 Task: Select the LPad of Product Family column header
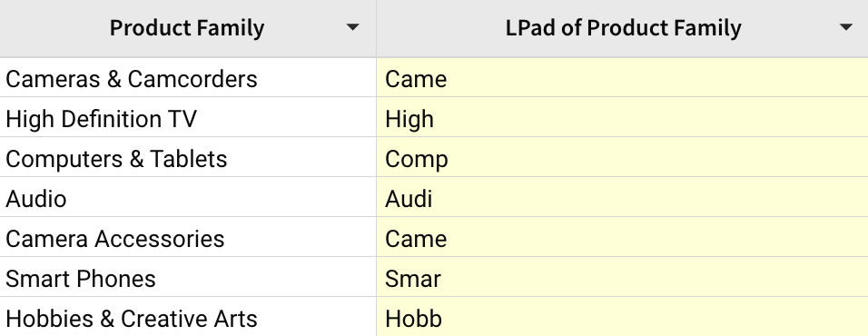(x=622, y=28)
